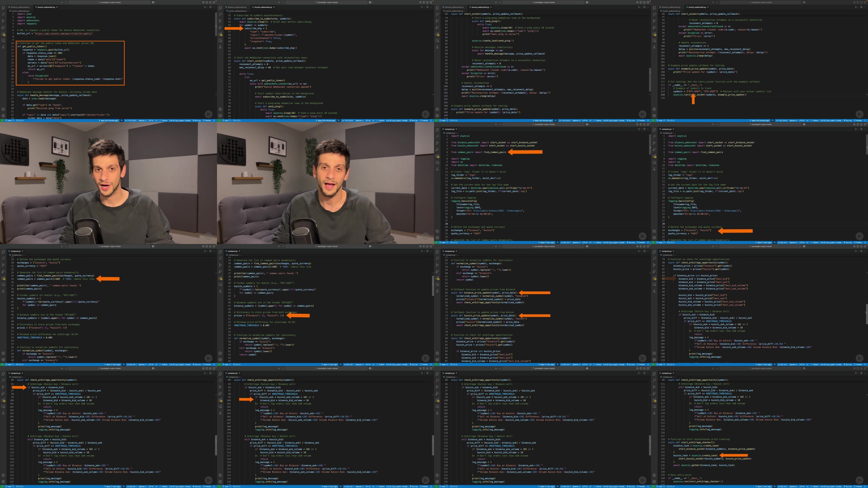The height and width of the screenshot is (488, 868).
Task: Toggle Panel in the 'def kucoin_price_update' frame
Action: tap(644, 246)
